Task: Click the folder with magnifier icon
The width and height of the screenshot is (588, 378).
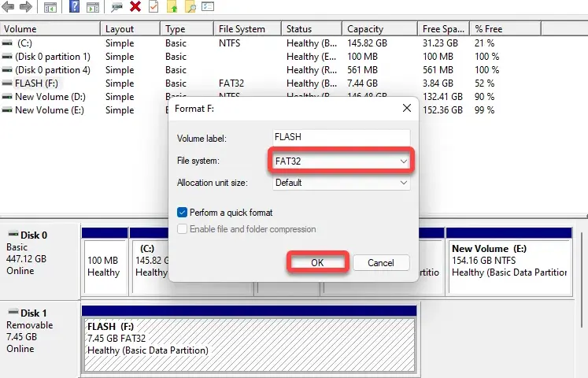Action: [190, 7]
